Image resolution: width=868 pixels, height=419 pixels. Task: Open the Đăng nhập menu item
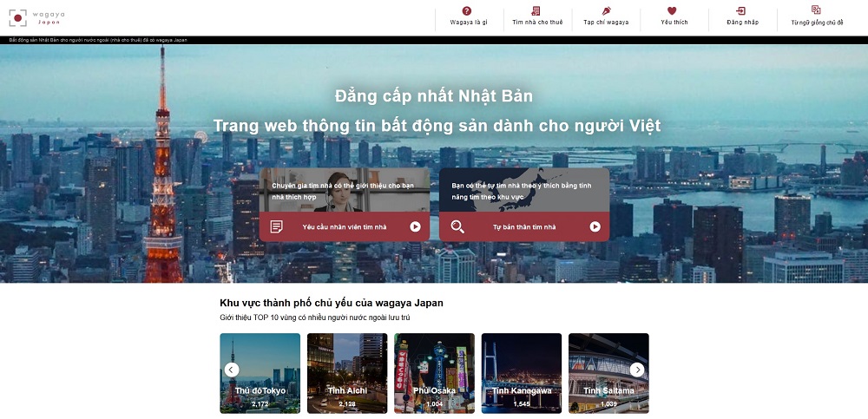pyautogui.click(x=742, y=23)
